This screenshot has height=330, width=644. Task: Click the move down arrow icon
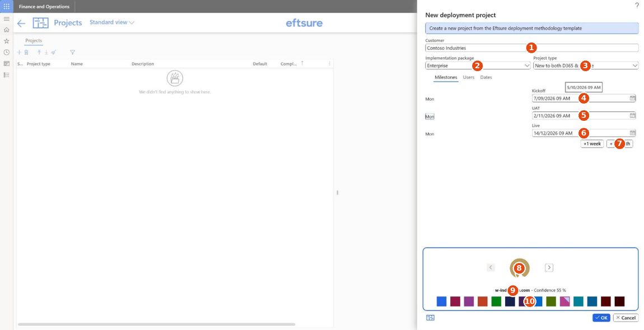46,53
